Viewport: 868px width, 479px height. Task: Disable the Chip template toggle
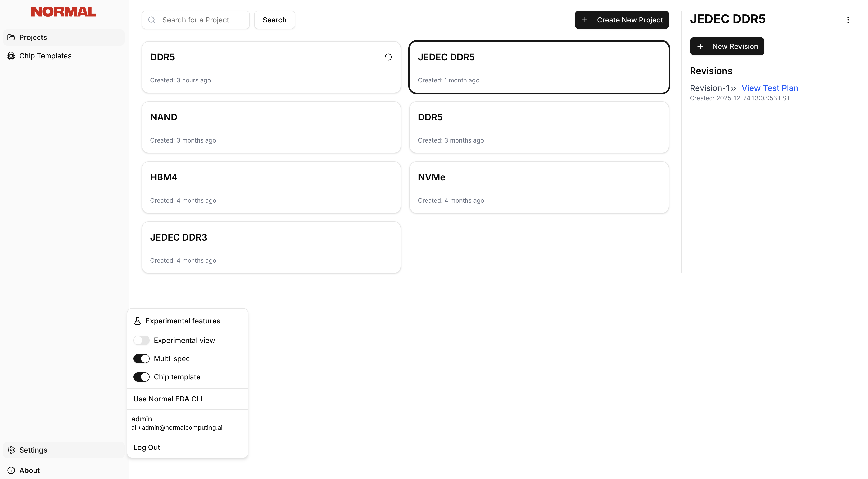[141, 377]
